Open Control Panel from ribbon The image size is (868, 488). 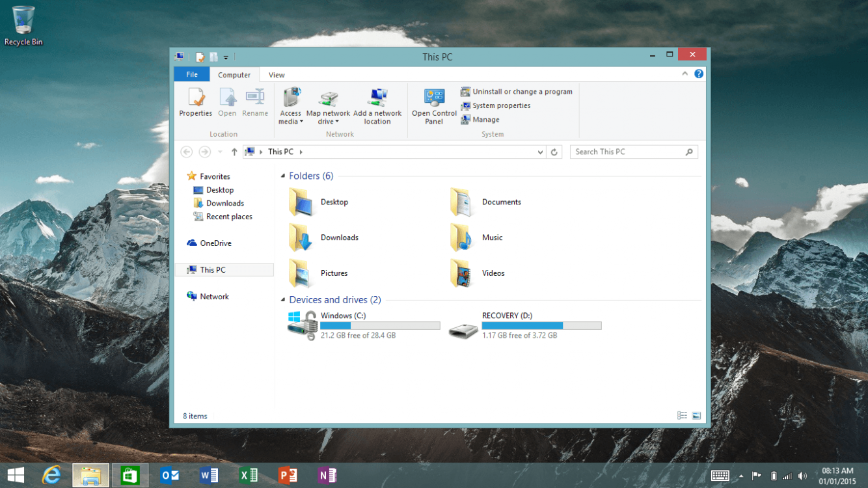(434, 106)
